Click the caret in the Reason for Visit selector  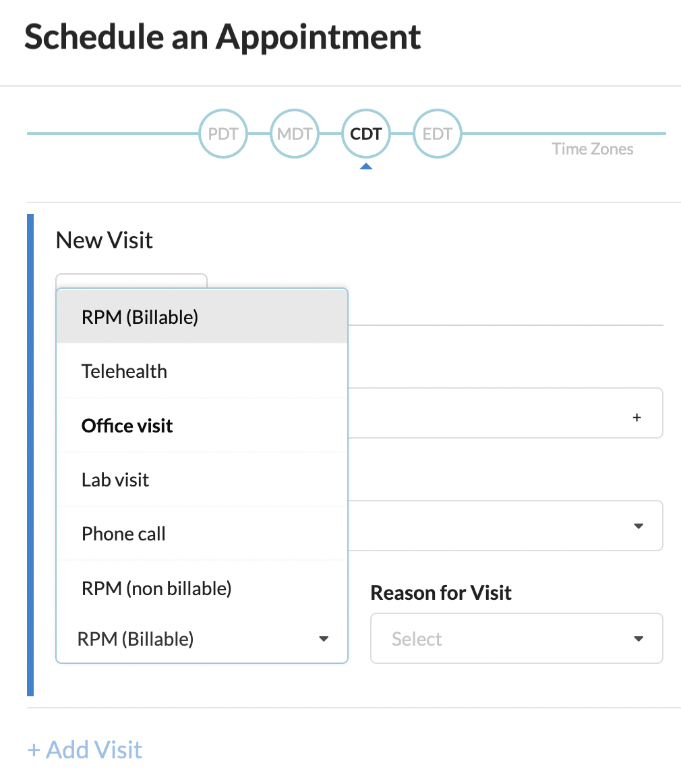point(638,638)
